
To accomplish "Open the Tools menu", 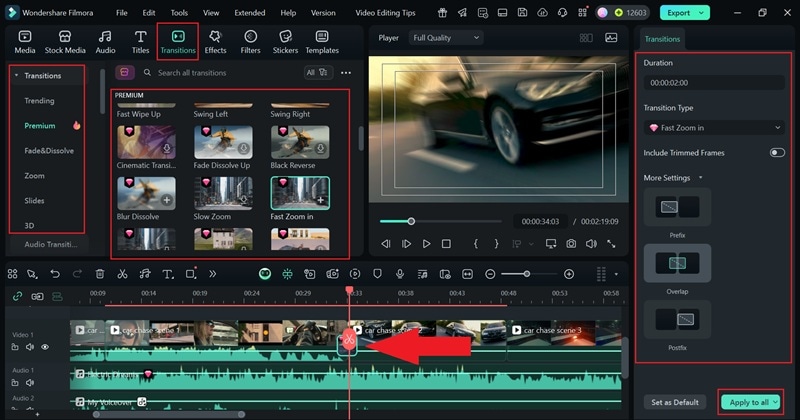I will click(x=178, y=13).
